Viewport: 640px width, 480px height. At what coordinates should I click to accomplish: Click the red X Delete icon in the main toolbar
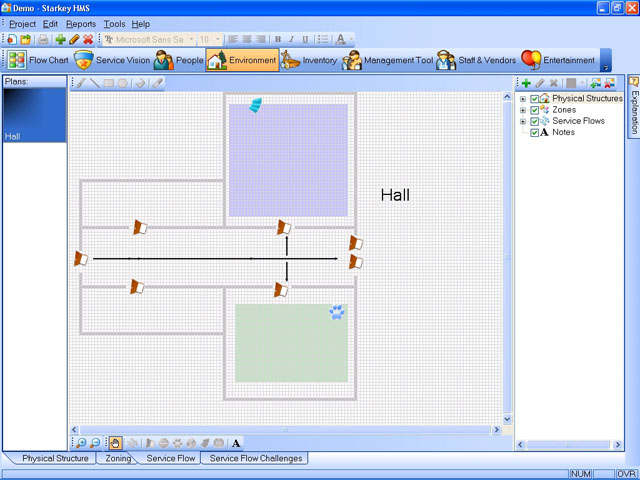(x=88, y=39)
